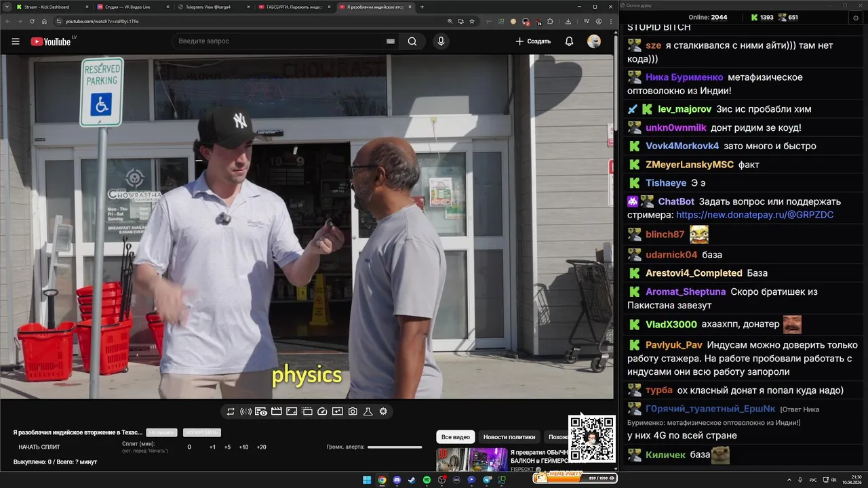Click username Pavlyuk_Pav in chat

pos(674,345)
